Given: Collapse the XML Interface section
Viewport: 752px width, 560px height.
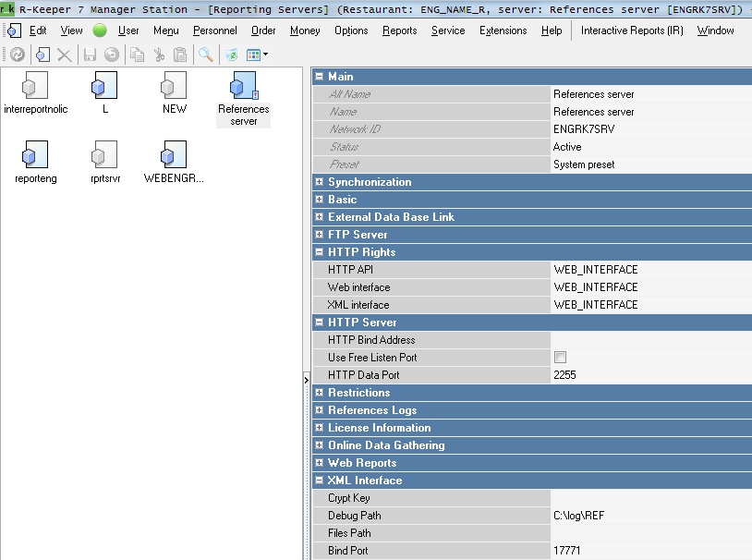Looking at the screenshot, I should pyautogui.click(x=319, y=480).
